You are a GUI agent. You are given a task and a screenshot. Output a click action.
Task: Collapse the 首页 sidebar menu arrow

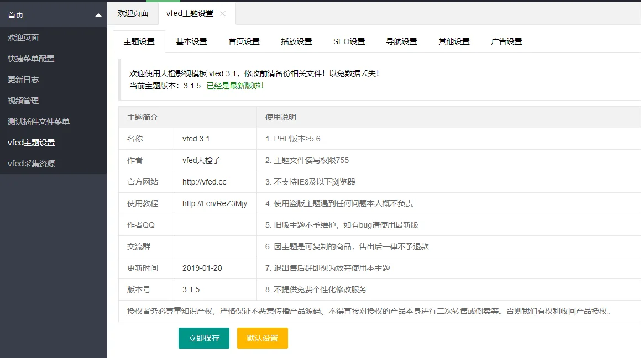(x=98, y=15)
